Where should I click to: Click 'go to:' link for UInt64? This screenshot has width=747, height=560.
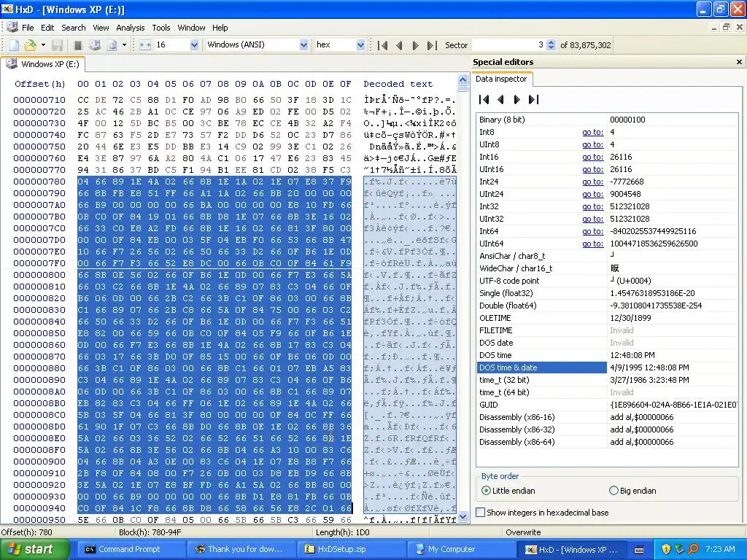[x=592, y=244]
